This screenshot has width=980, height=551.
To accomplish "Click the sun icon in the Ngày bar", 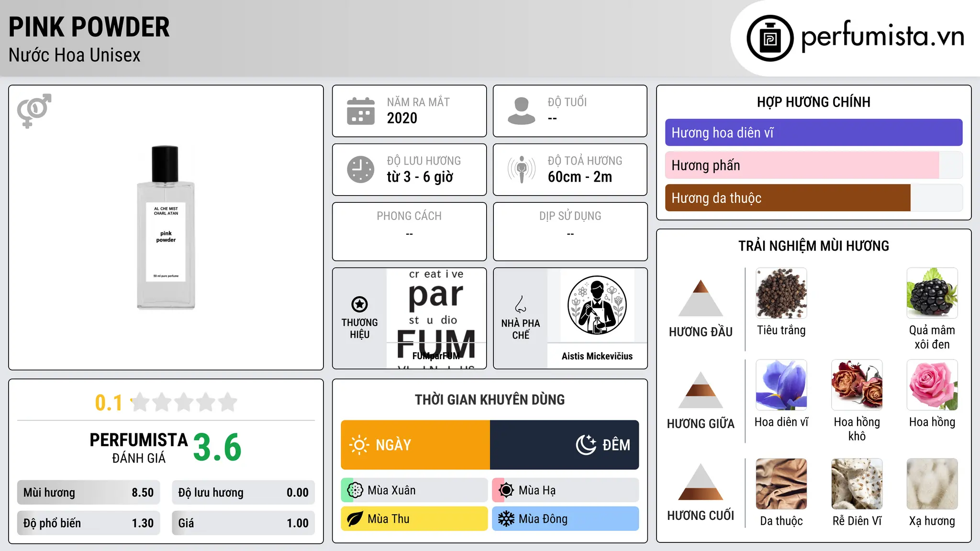I will click(359, 445).
